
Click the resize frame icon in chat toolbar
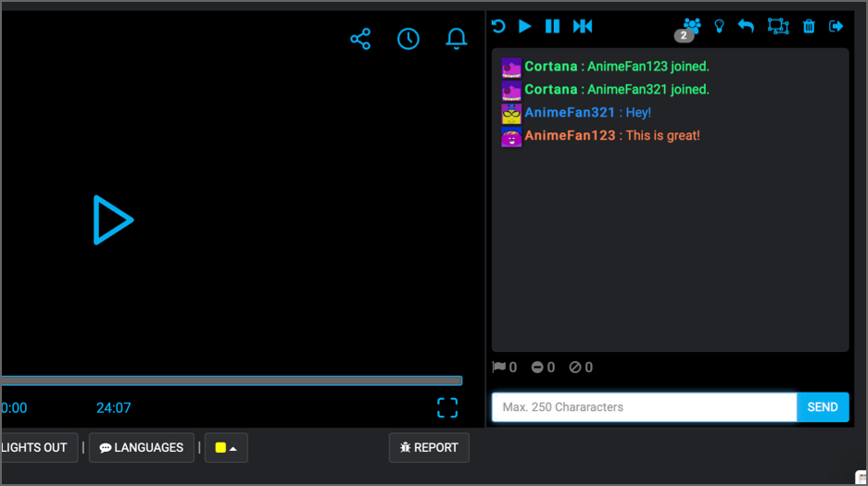point(778,26)
